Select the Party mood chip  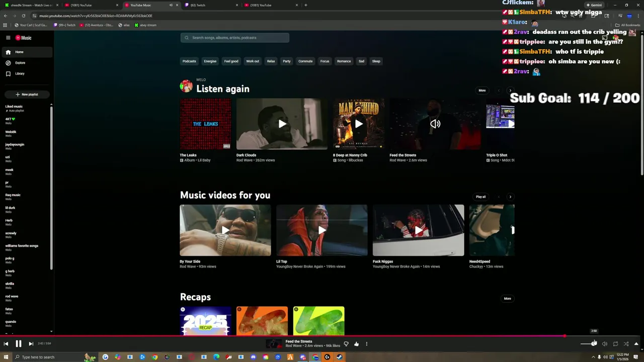[x=287, y=61]
